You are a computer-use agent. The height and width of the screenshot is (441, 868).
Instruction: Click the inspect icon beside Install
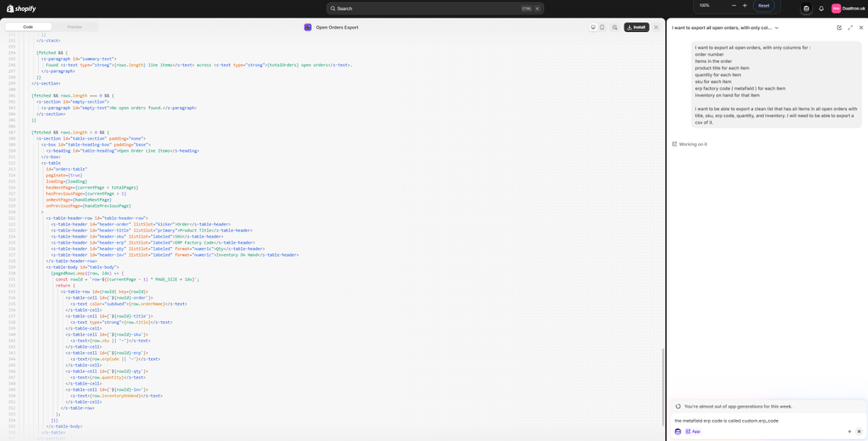tap(613, 27)
